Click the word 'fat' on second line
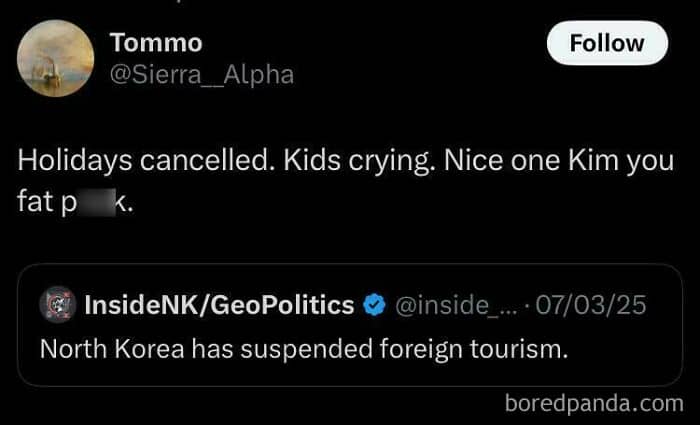This screenshot has width=700, height=425. pyautogui.click(x=36, y=203)
